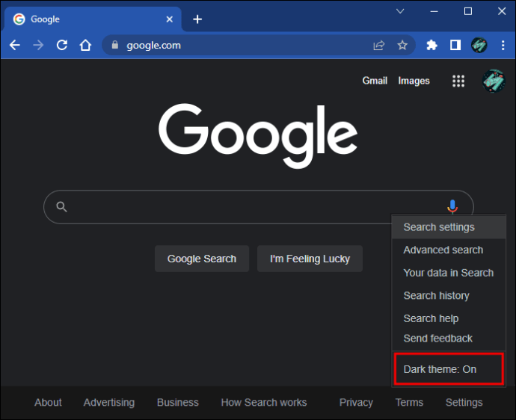This screenshot has height=420, width=516.
Task: Open the Privacy footer link
Action: pyautogui.click(x=356, y=402)
